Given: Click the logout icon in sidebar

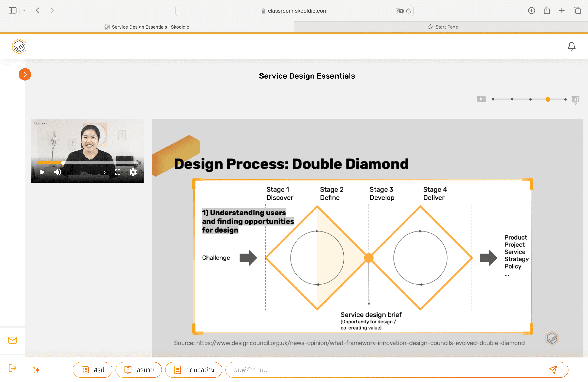Looking at the screenshot, I should click(12, 368).
